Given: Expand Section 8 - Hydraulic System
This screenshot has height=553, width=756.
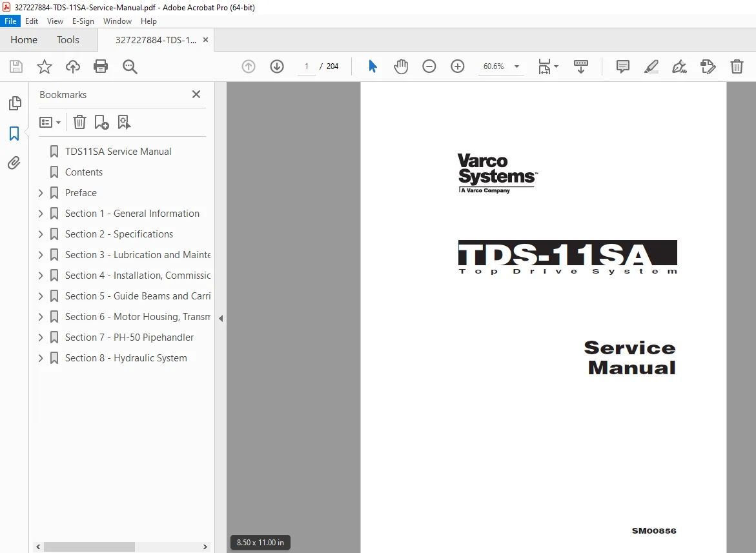Looking at the screenshot, I should [x=41, y=358].
